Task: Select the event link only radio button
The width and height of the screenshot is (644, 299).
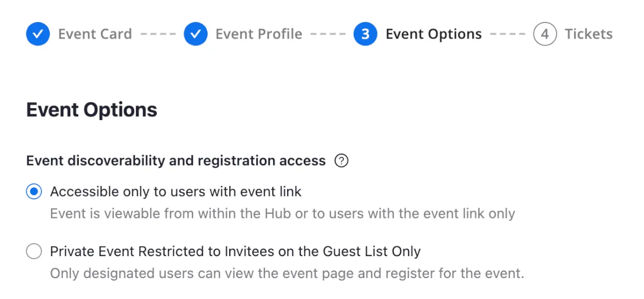Action: point(34,191)
